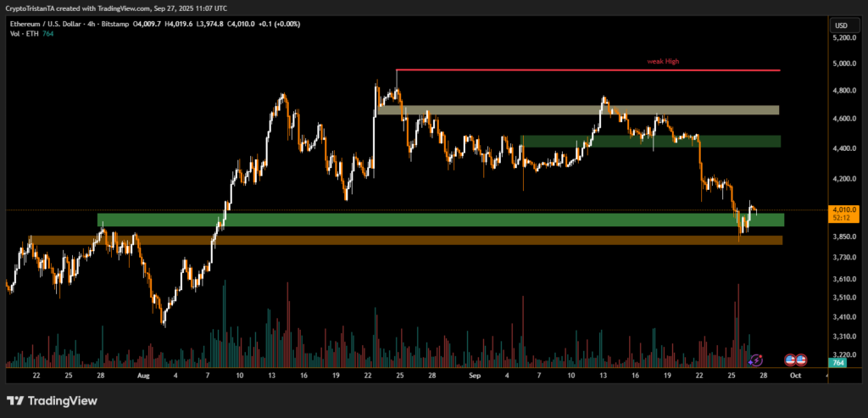The width and height of the screenshot is (868, 418).
Task: Click the Ethereum / U.S. Dollar symbol title
Action: (47, 24)
